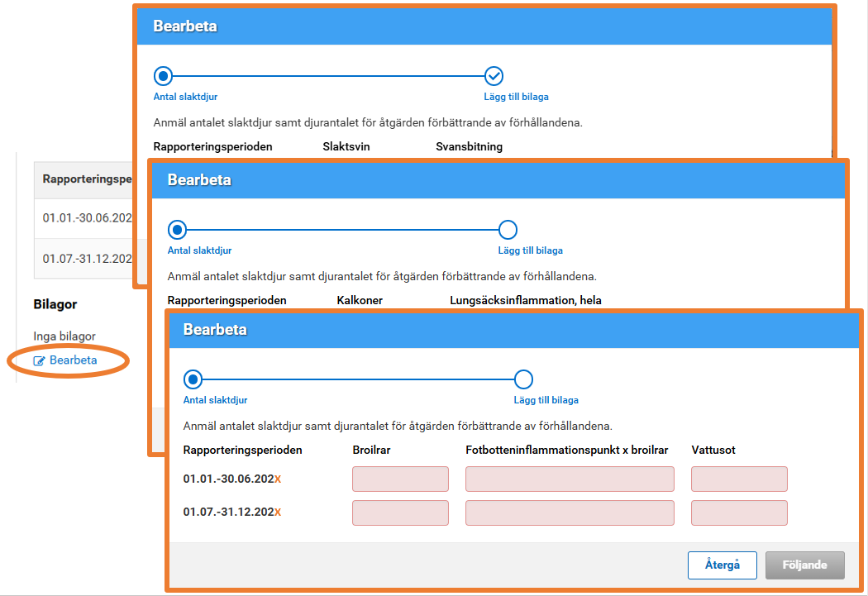The image size is (868, 596).
Task: Select the Antal slaktdjur step circle in the Broilrar dialog
Action: [193, 379]
